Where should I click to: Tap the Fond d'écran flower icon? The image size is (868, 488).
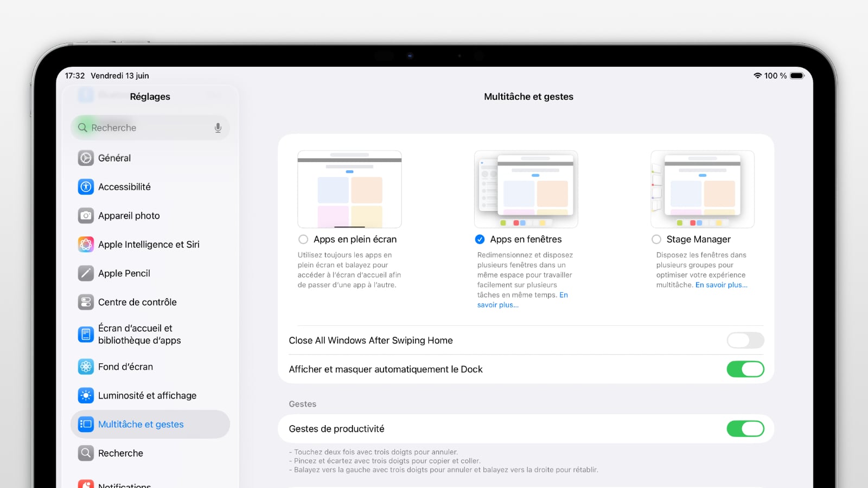pyautogui.click(x=86, y=367)
